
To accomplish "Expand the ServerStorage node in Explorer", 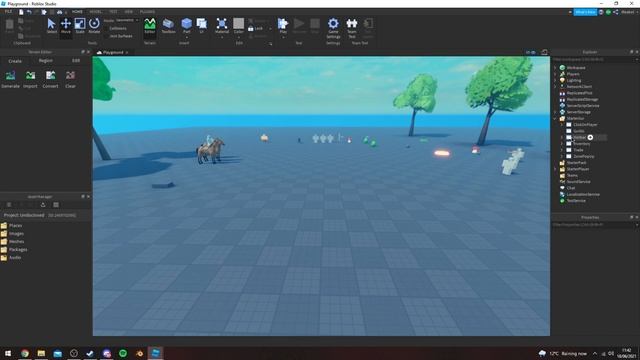I will coord(555,112).
